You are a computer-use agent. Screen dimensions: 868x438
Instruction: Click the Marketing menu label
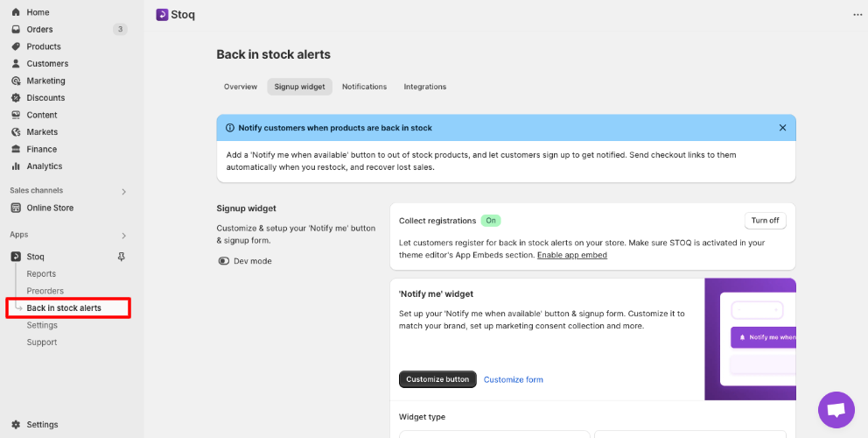tap(46, 81)
